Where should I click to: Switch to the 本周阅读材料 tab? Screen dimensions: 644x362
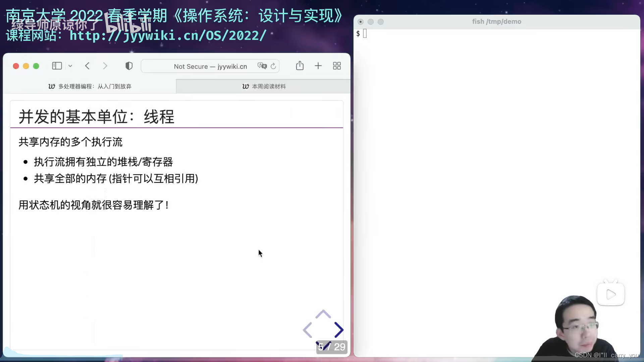264,86
